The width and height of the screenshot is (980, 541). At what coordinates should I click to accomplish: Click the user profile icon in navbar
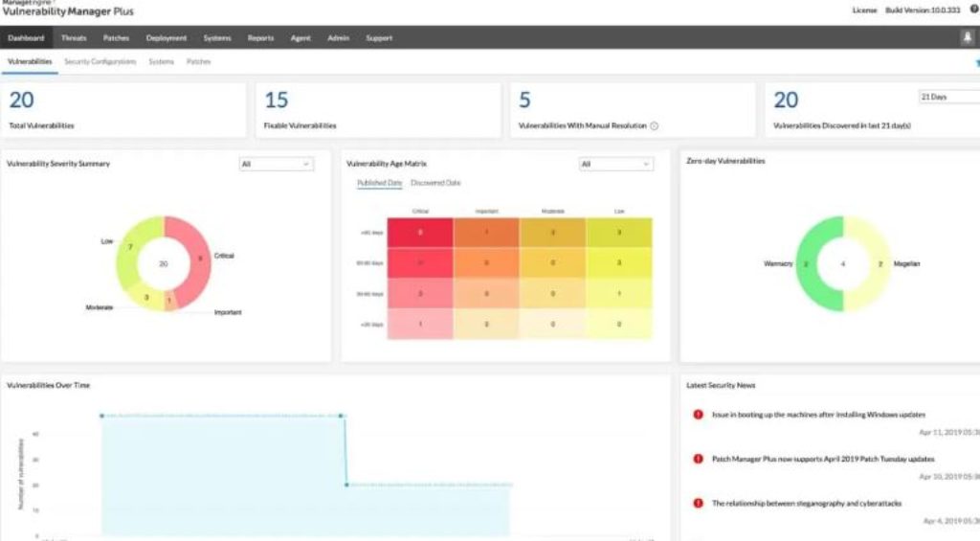click(x=967, y=37)
